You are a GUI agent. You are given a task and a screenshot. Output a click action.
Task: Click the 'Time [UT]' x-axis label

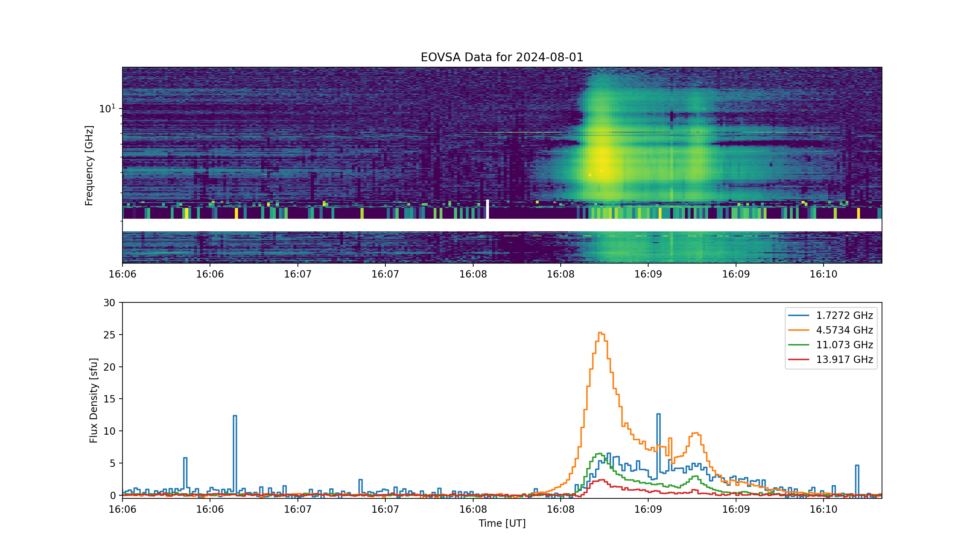pyautogui.click(x=502, y=524)
